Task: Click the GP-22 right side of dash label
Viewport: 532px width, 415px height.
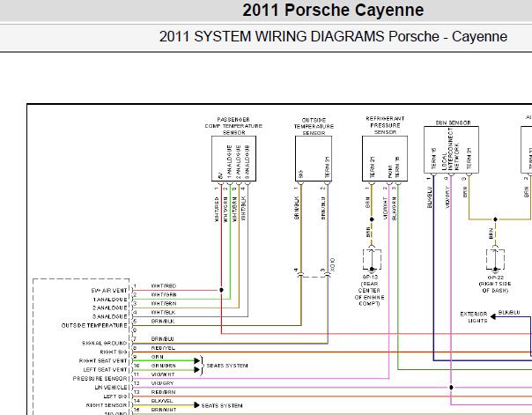Action: point(495,284)
